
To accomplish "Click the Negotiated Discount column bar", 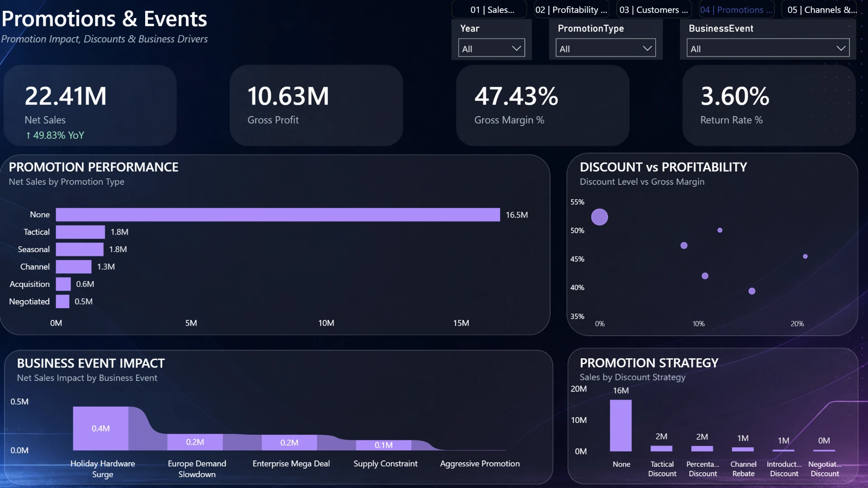I will (x=824, y=450).
